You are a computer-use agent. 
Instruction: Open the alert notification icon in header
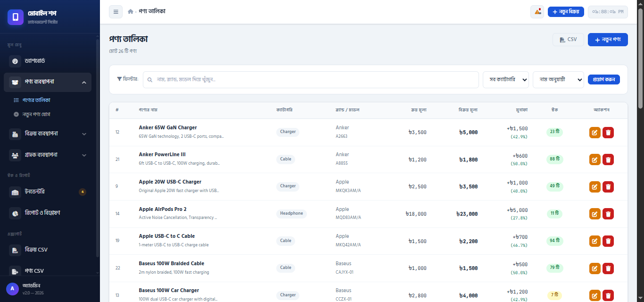[x=537, y=12]
